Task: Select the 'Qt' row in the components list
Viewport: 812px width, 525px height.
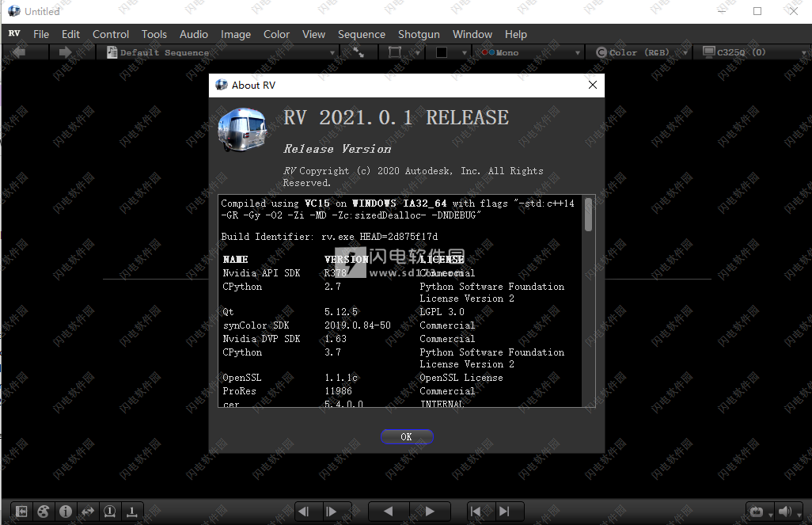Action: click(343, 312)
